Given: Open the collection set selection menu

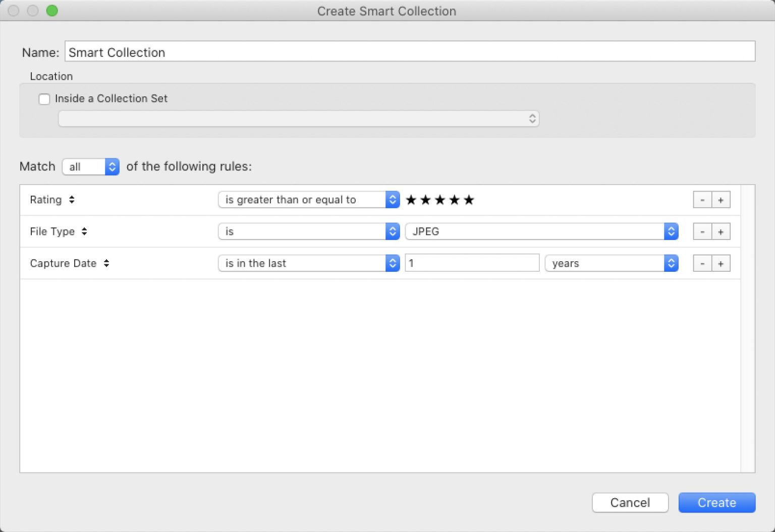Looking at the screenshot, I should pos(299,119).
